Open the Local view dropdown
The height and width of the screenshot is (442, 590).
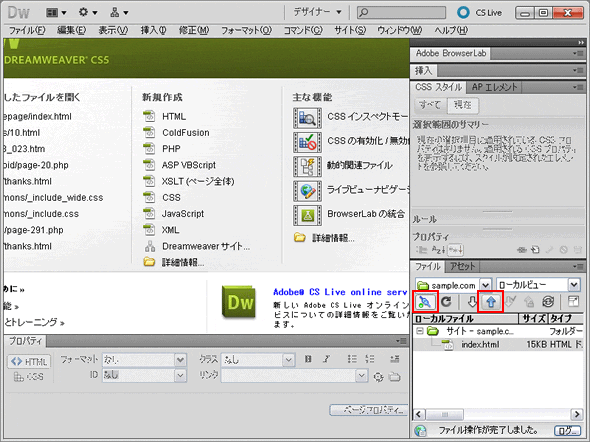tap(574, 285)
